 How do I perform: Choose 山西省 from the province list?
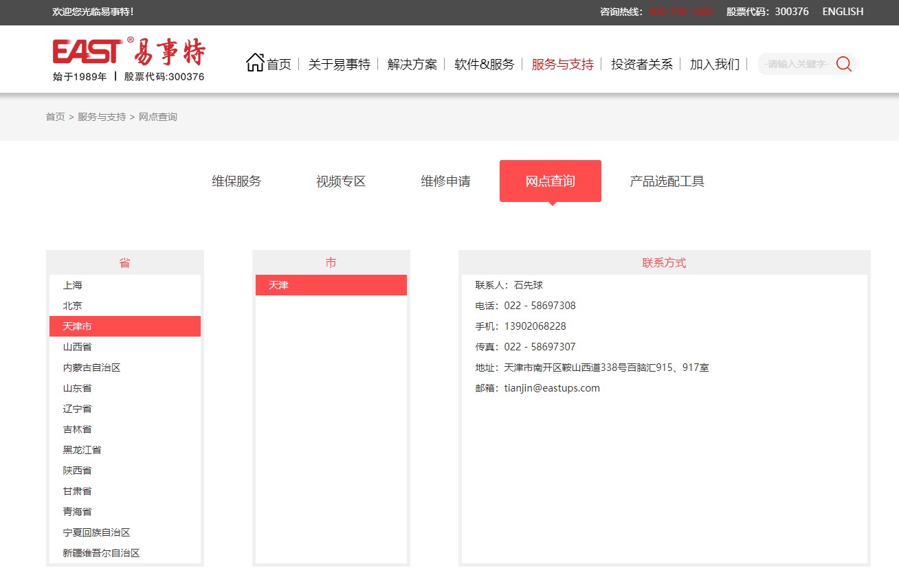point(125,347)
